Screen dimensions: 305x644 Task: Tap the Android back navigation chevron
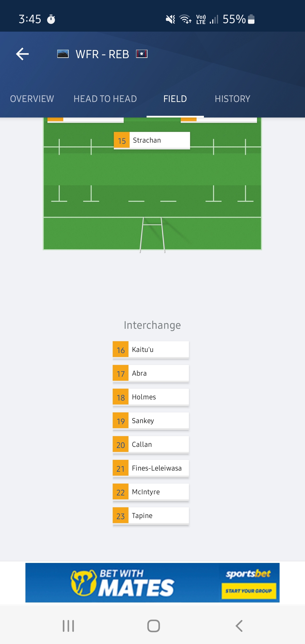tap(239, 626)
